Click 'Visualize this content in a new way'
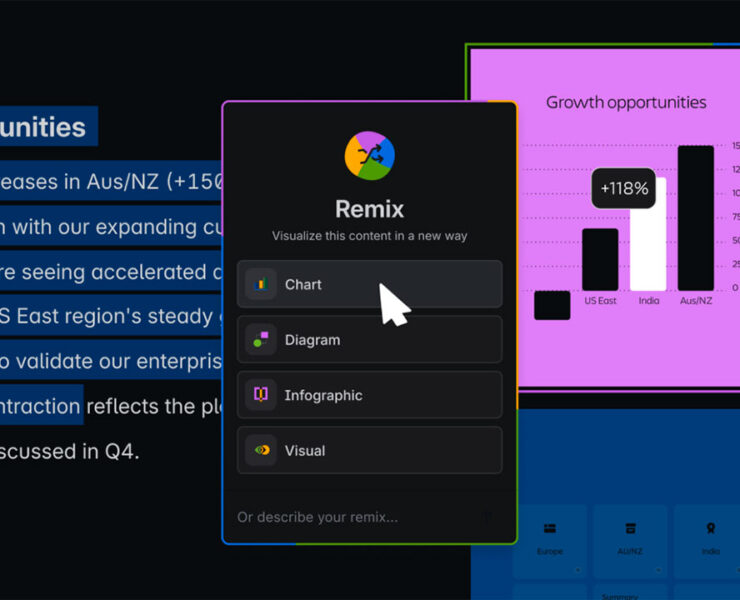740x600 pixels. (x=370, y=236)
